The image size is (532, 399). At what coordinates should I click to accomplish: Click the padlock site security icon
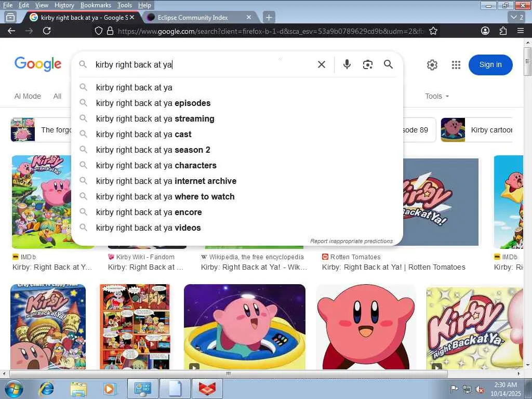pos(110,31)
